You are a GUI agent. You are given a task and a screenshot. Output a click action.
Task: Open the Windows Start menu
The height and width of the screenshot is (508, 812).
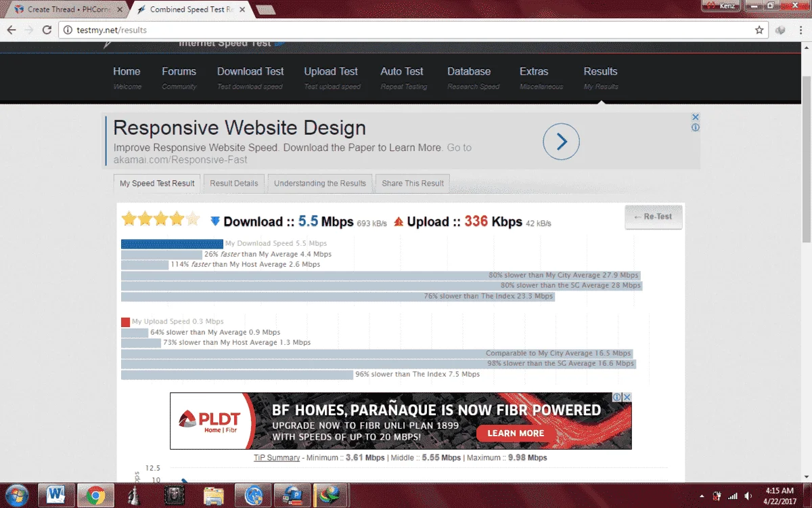[16, 495]
